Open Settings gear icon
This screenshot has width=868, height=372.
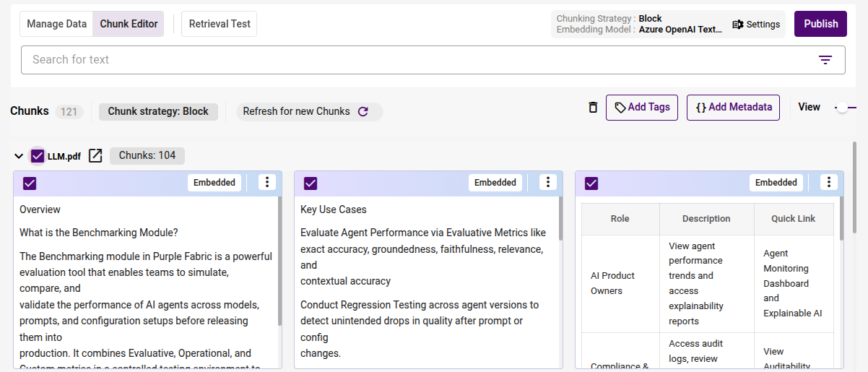pos(738,25)
